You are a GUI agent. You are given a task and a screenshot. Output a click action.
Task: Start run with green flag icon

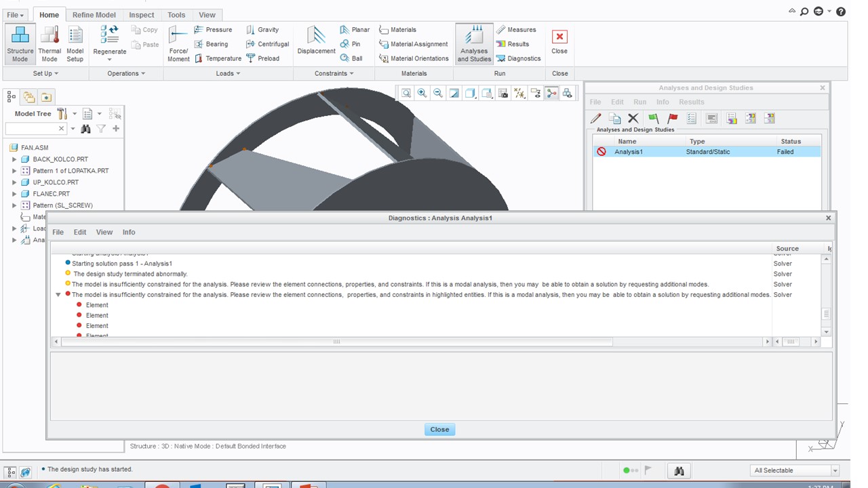(653, 119)
